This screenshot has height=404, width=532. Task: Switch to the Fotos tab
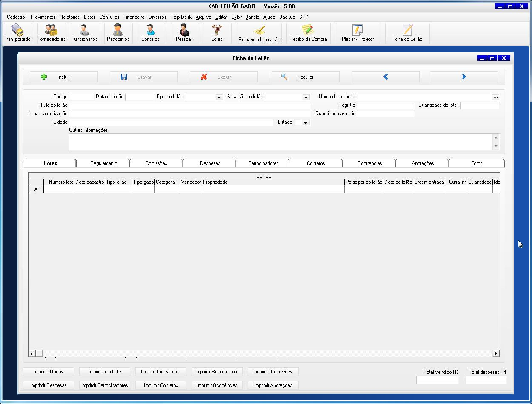point(477,163)
